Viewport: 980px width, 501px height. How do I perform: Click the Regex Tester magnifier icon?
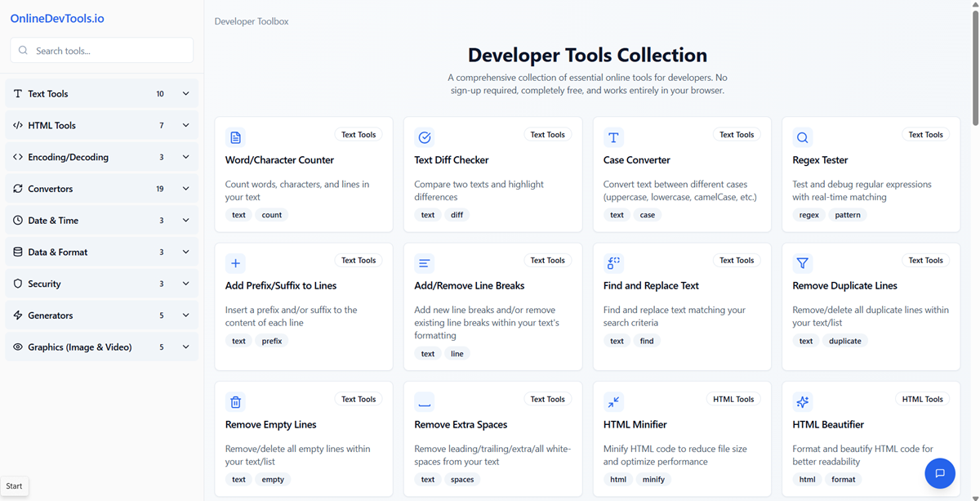802,137
